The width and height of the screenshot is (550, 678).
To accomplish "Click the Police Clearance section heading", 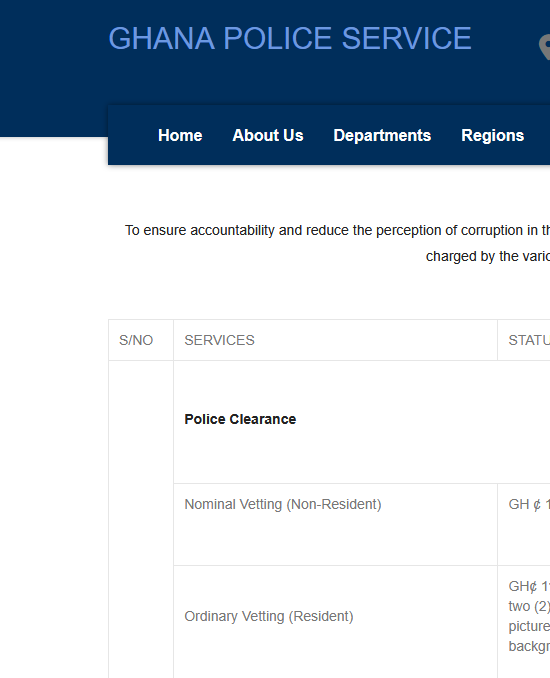I will click(x=240, y=419).
